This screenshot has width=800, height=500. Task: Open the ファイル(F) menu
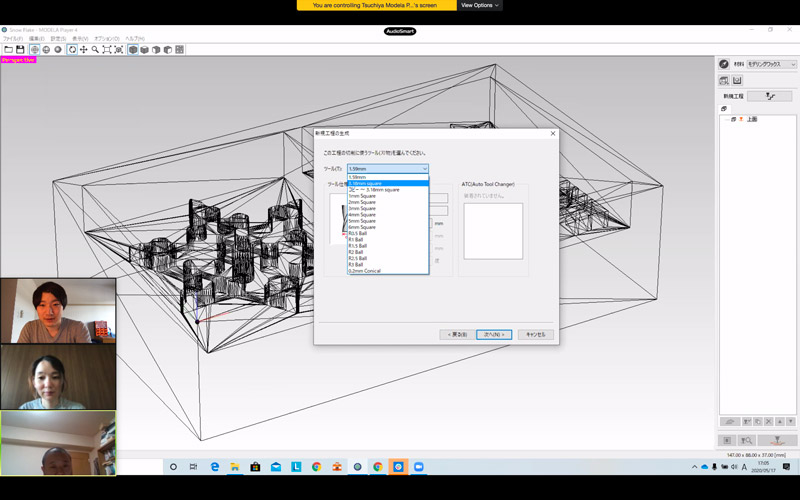pos(13,39)
